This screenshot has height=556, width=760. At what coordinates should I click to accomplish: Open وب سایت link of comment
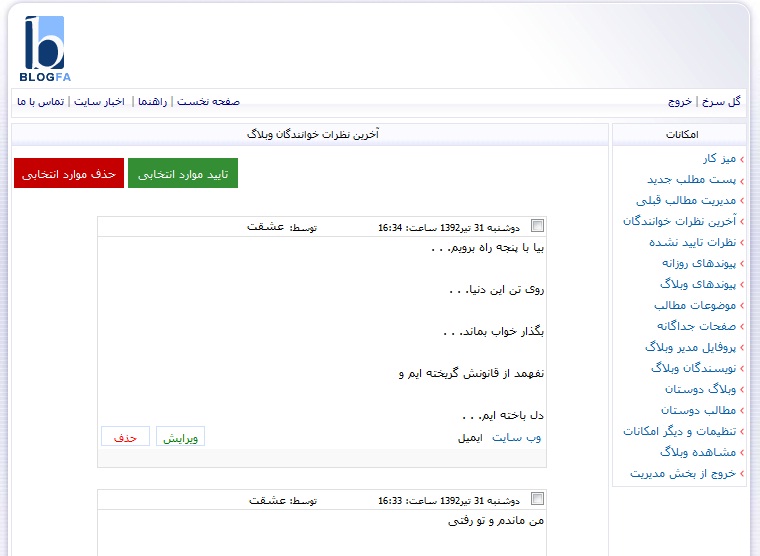click(517, 438)
